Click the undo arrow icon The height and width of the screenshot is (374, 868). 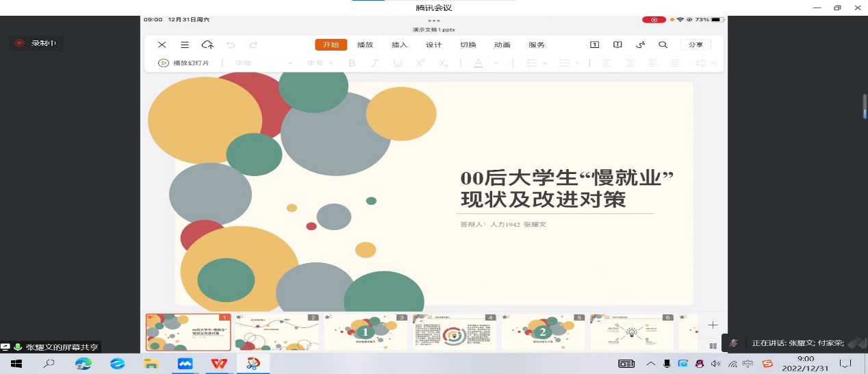click(x=231, y=45)
